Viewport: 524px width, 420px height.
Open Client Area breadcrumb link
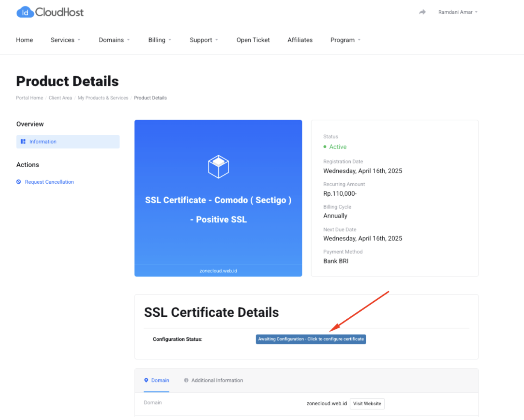(60, 98)
